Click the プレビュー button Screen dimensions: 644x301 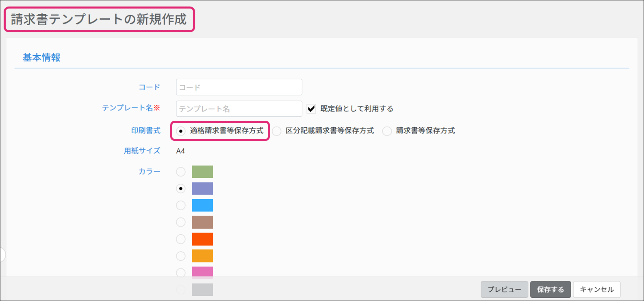504,290
